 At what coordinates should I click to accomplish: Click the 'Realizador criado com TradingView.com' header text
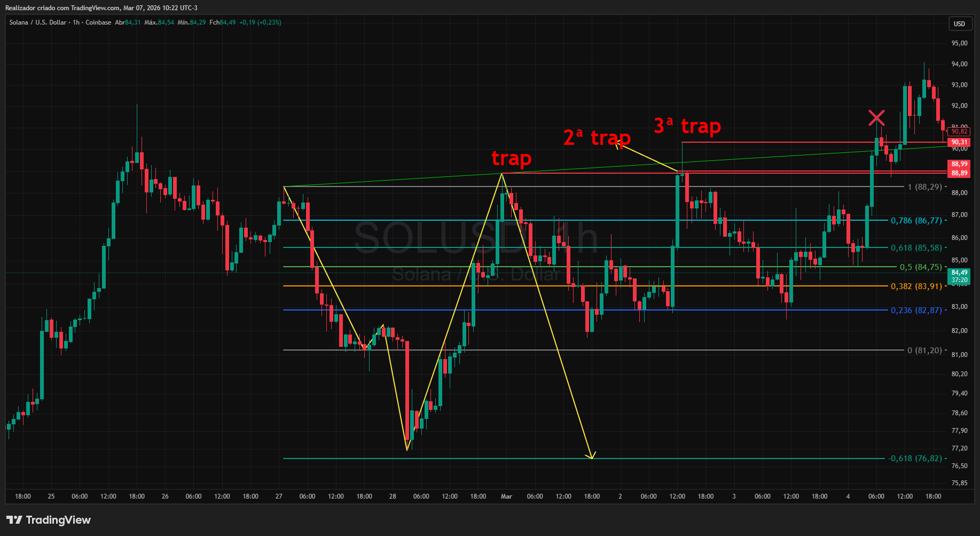pos(62,8)
